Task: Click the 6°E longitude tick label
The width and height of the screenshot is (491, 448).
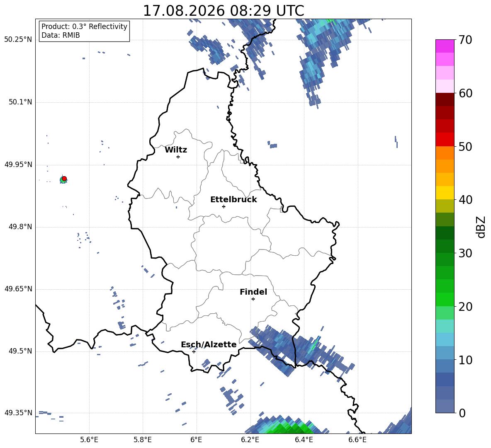Action: coord(196,440)
